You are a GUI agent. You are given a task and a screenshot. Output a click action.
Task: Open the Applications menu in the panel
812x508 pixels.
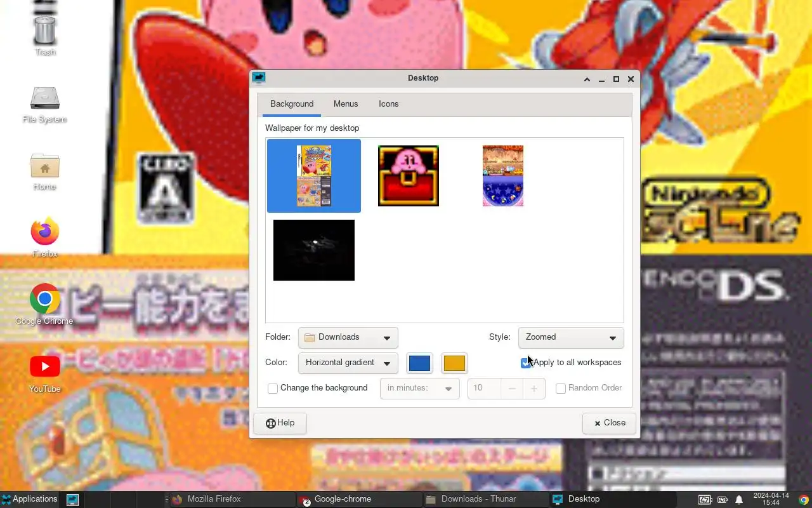pyautogui.click(x=29, y=499)
